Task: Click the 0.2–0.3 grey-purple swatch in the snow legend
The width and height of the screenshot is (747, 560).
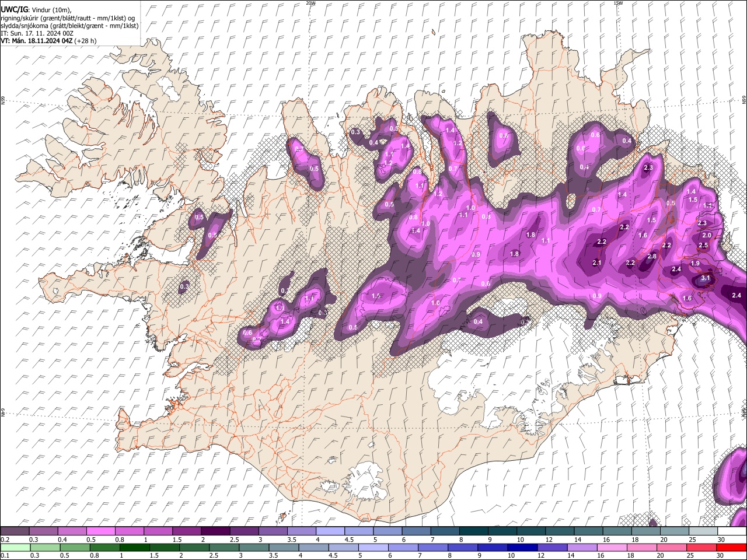Action: click(x=15, y=531)
